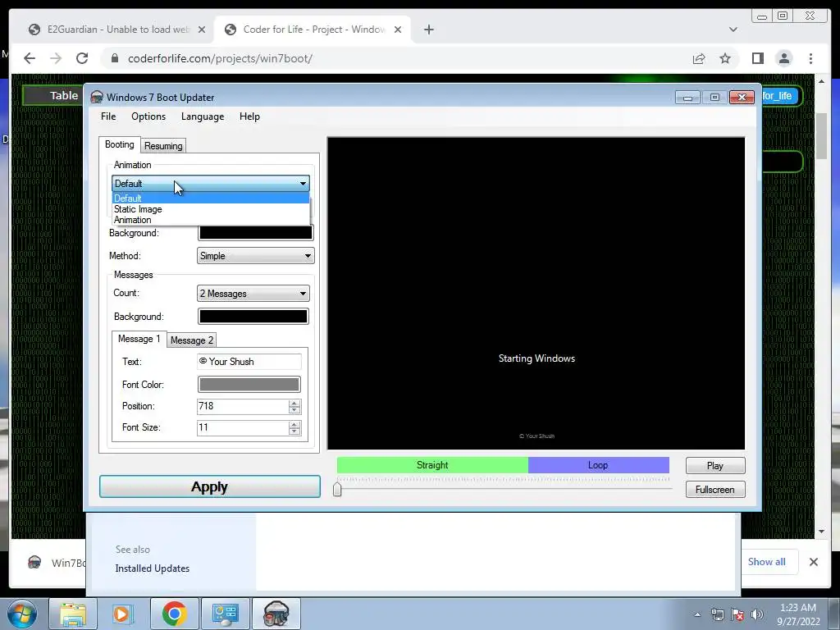Pick the animation Background color swatch
Viewport: 840px width, 630px height.
click(256, 232)
